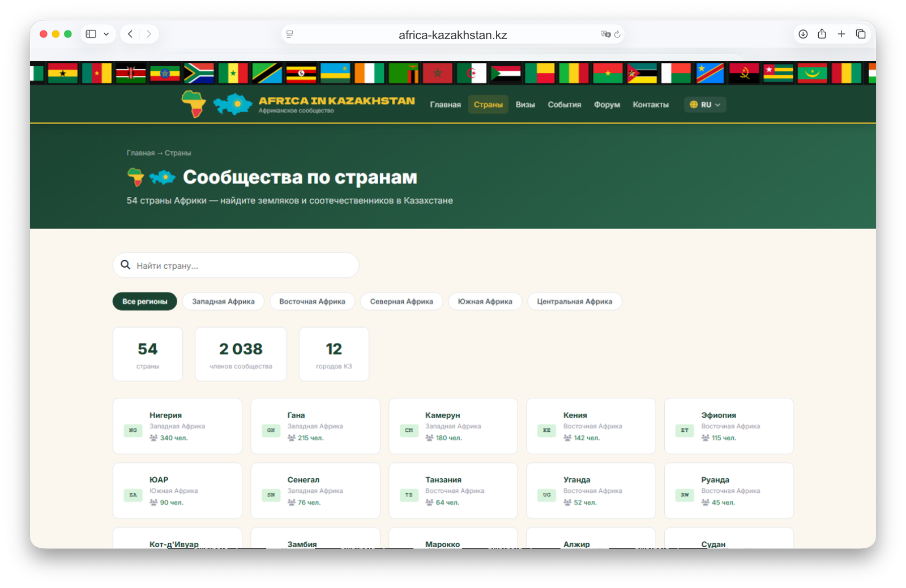Click the RW flag badge on Руанда card
Viewport: 906px width, 588px height.
tap(685, 495)
